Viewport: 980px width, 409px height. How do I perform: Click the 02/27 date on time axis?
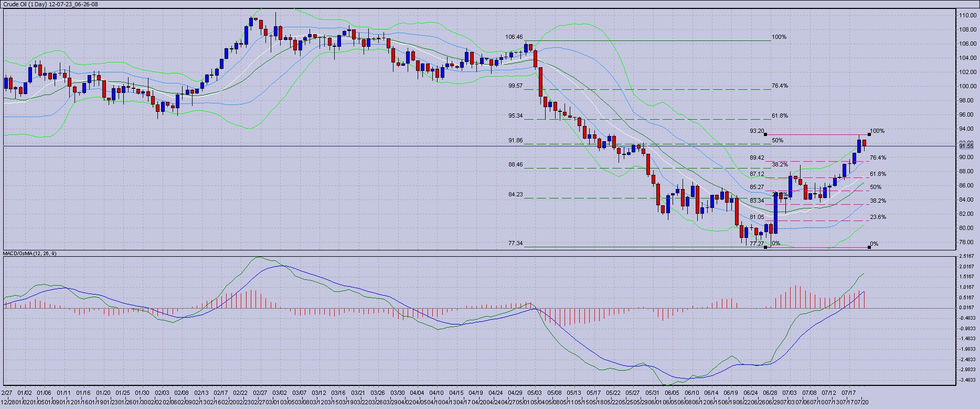260,393
